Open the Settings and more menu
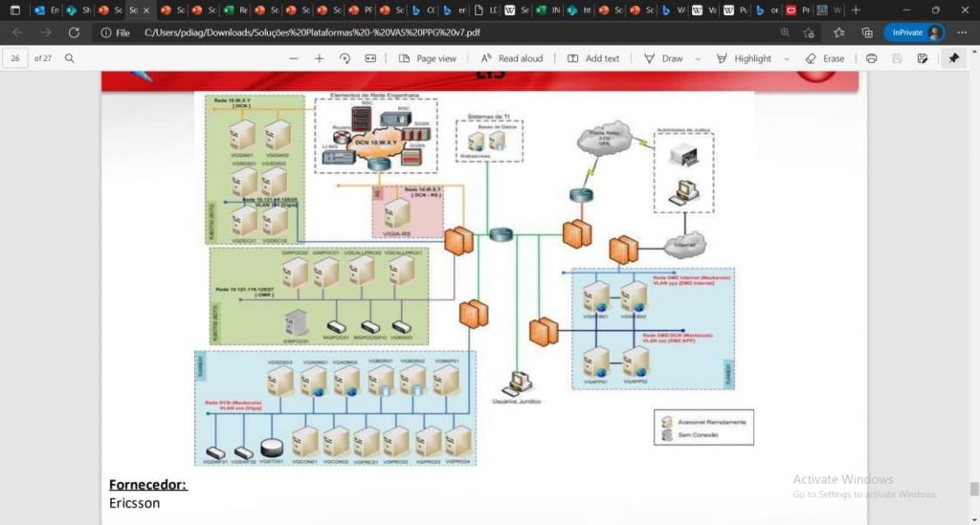Image resolution: width=980 pixels, height=525 pixels. pos(962,33)
